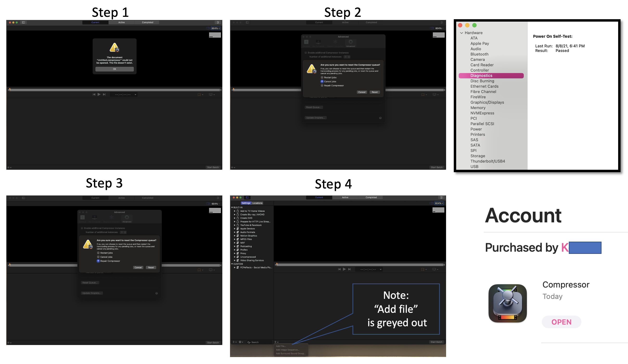
Task: Select Cancel jobs in the Step 3 dialog
Action: tap(98, 257)
